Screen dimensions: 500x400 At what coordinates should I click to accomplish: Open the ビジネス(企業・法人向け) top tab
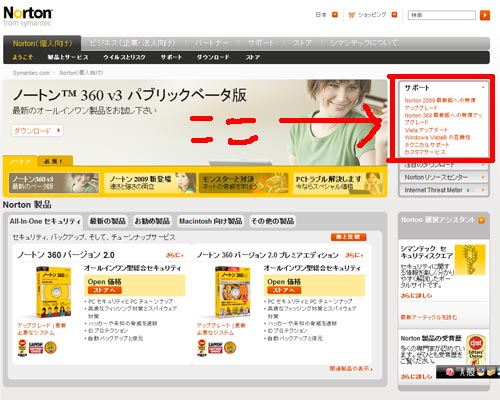pos(132,43)
